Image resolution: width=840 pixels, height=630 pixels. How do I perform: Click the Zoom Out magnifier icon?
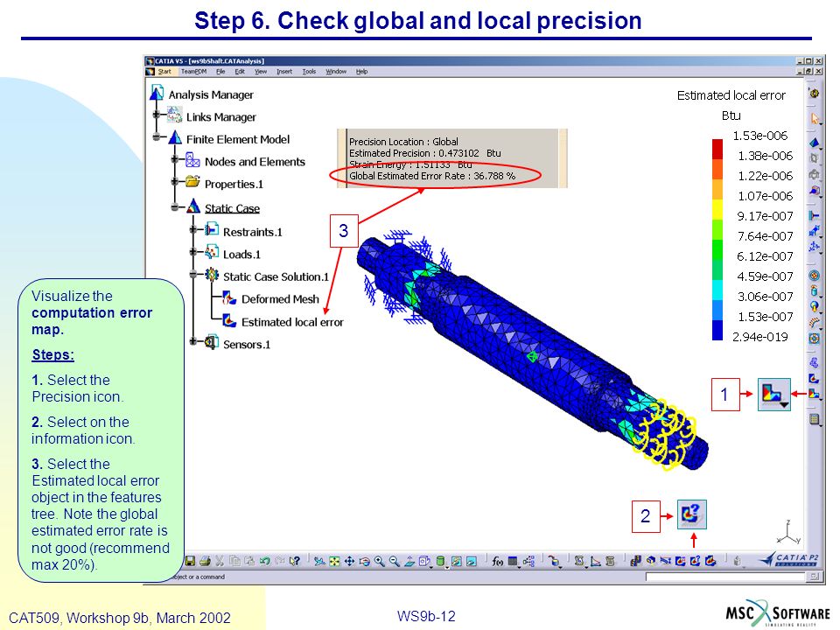pos(395,561)
